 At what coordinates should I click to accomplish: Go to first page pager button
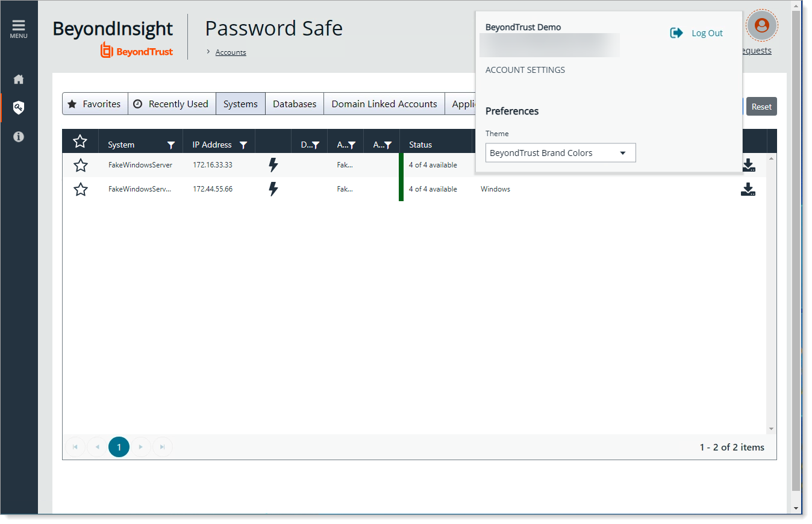pos(75,447)
